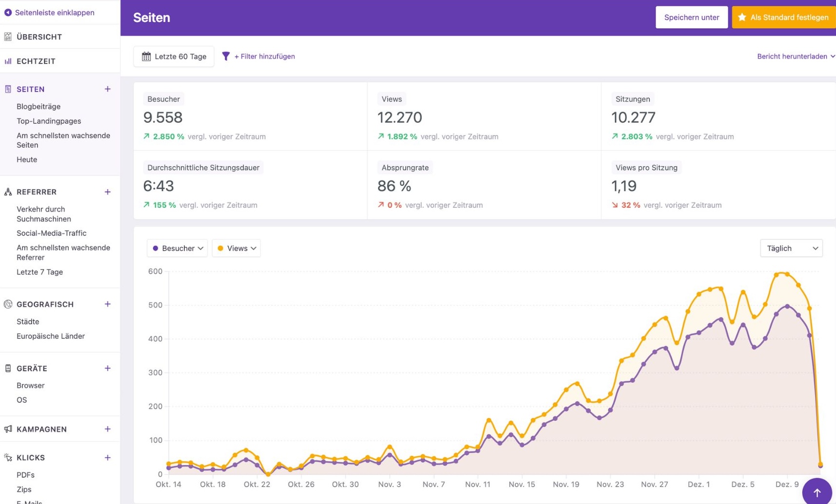Screen dimensions: 836x504
Task: Click the Referrer network icon
Action: point(8,192)
